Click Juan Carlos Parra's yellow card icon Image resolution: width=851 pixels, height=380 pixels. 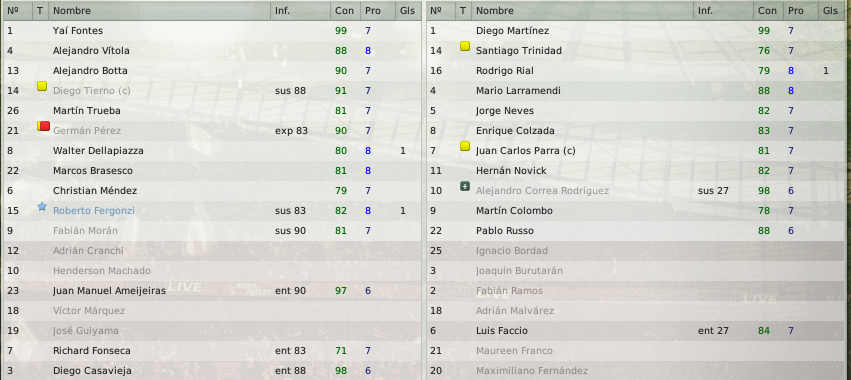tap(465, 146)
